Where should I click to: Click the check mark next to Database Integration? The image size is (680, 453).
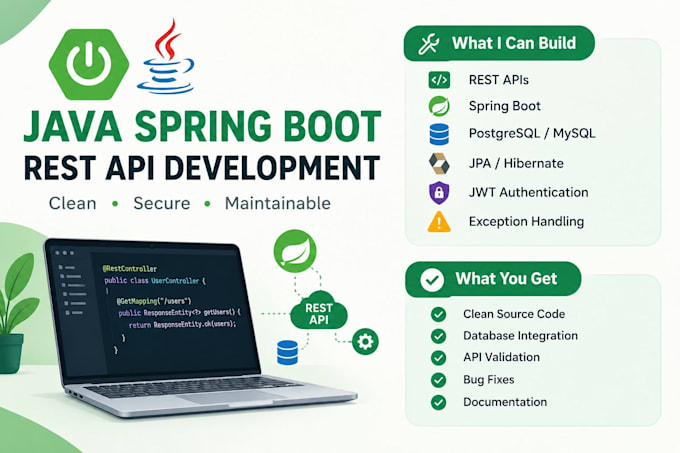(438, 336)
